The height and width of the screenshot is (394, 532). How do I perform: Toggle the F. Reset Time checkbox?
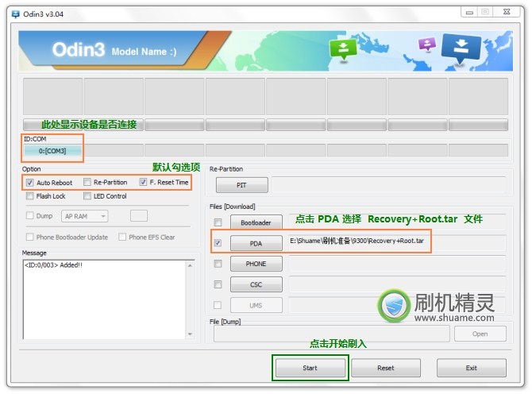coord(143,182)
